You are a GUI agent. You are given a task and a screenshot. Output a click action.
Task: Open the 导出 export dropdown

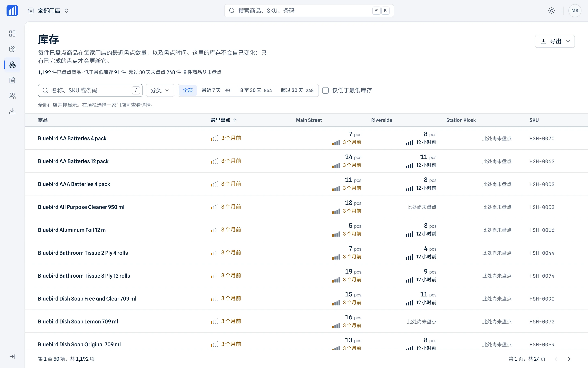(x=555, y=41)
